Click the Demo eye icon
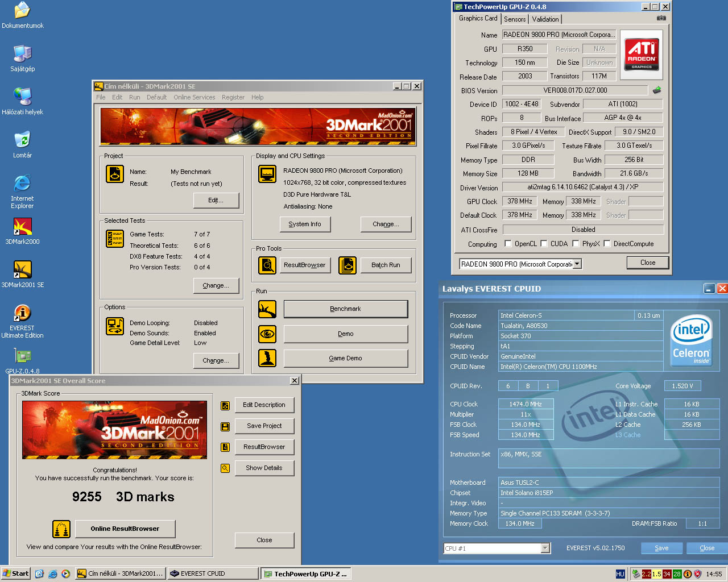The width and height of the screenshot is (728, 582). pos(267,334)
